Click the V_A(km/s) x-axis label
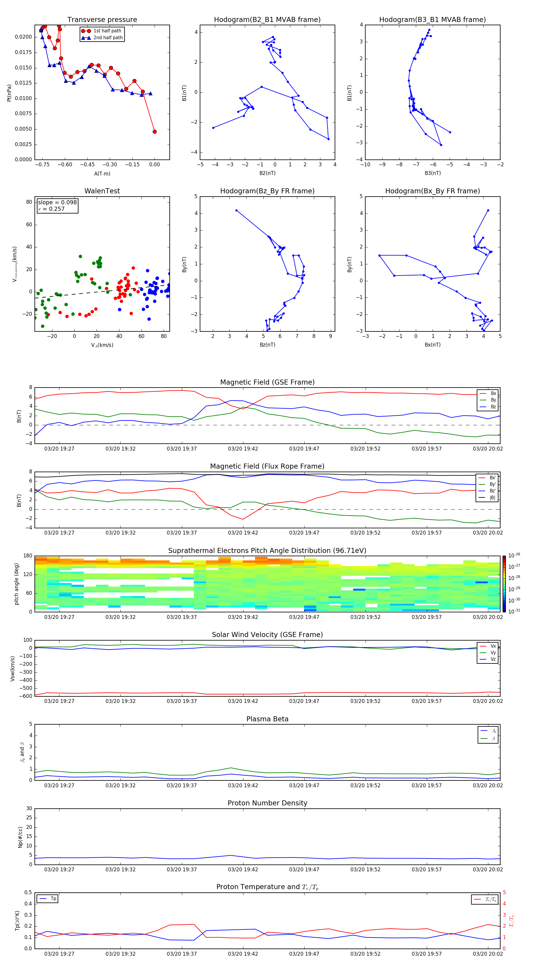Image resolution: width=535 pixels, height=980 pixels. pyautogui.click(x=102, y=345)
